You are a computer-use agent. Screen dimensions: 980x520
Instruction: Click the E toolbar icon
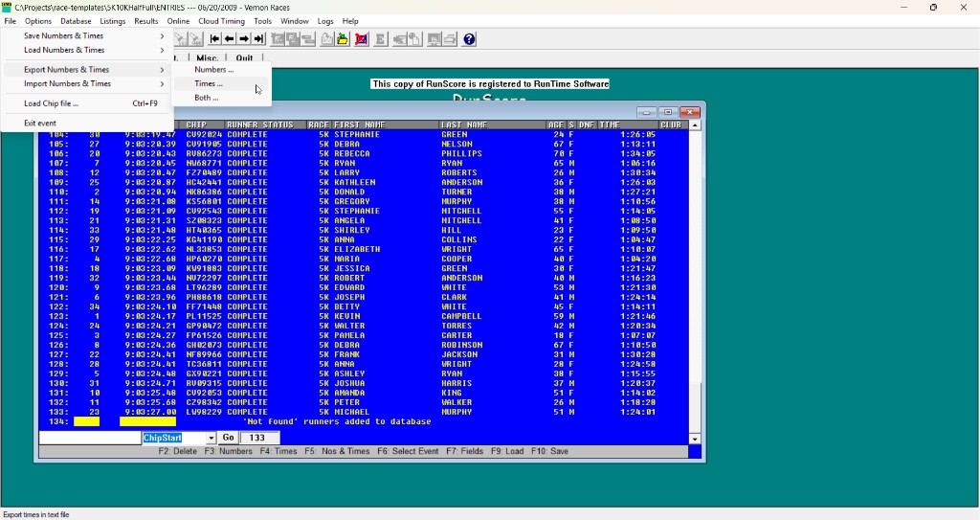pos(380,39)
